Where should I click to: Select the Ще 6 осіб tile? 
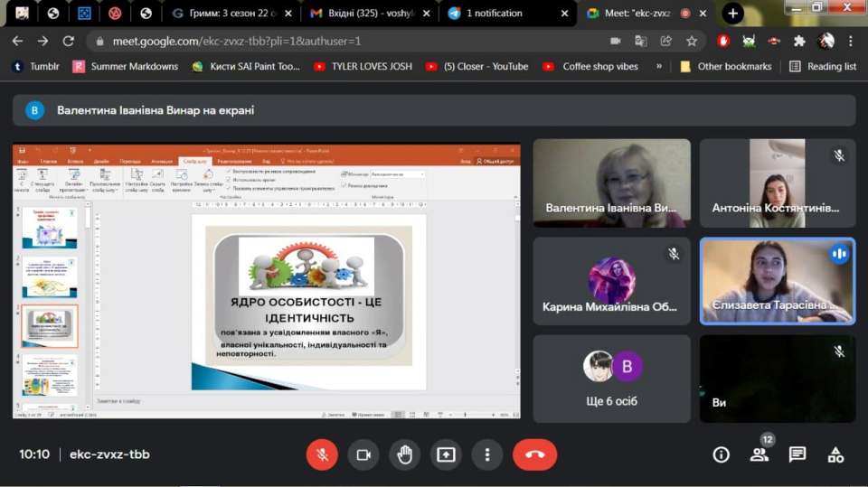point(612,379)
